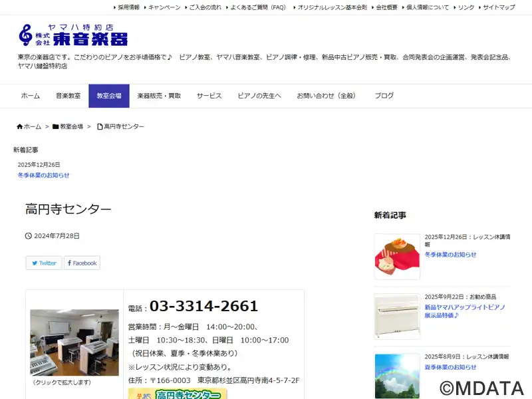Click the white upright piano thumbnail
The width and height of the screenshot is (532, 399).
397,317
